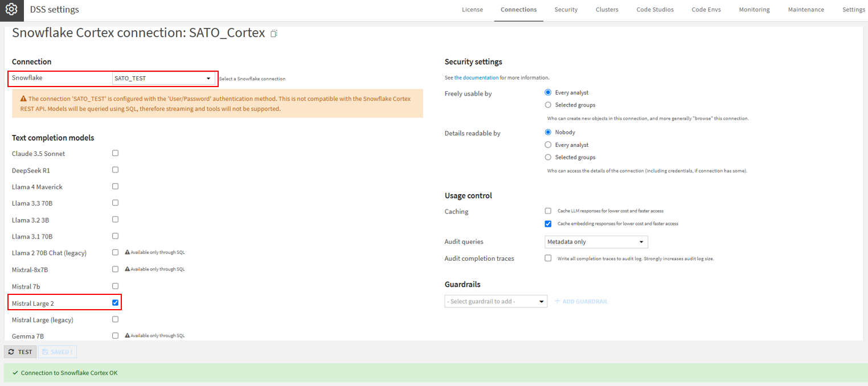The width and height of the screenshot is (868, 386).
Task: Select Every analyst under Details readable by
Action: pos(548,145)
